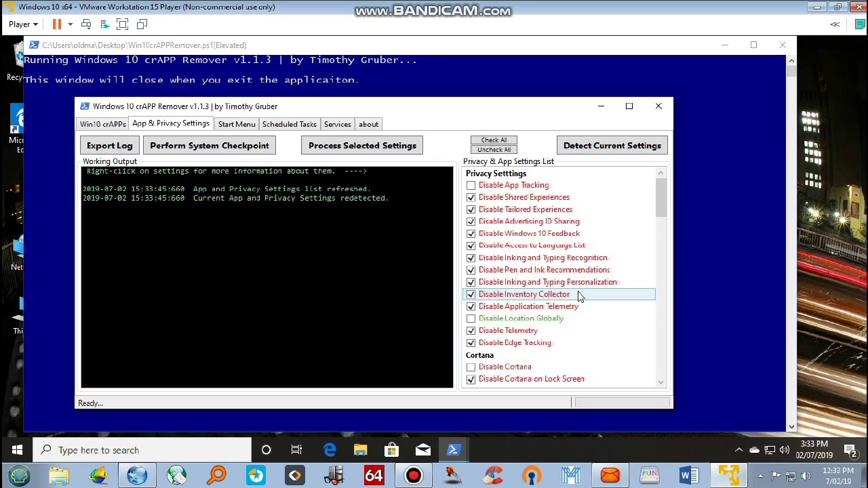Image resolution: width=868 pixels, height=488 pixels.
Task: Click Export Log button
Action: pyautogui.click(x=109, y=146)
